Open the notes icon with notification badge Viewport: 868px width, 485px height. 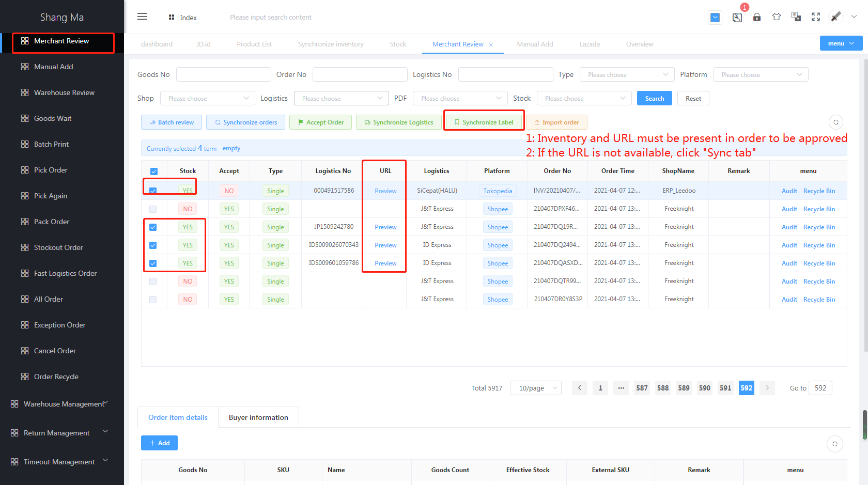click(737, 18)
